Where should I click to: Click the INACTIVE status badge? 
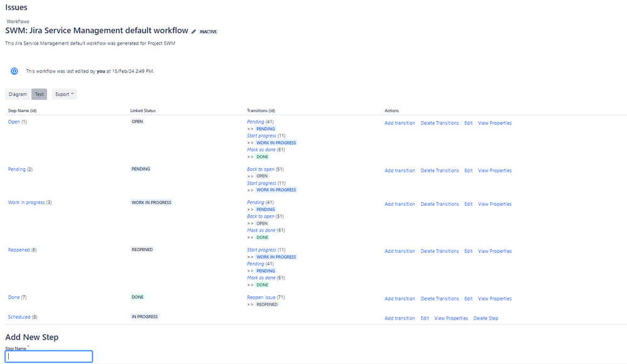[208, 31]
